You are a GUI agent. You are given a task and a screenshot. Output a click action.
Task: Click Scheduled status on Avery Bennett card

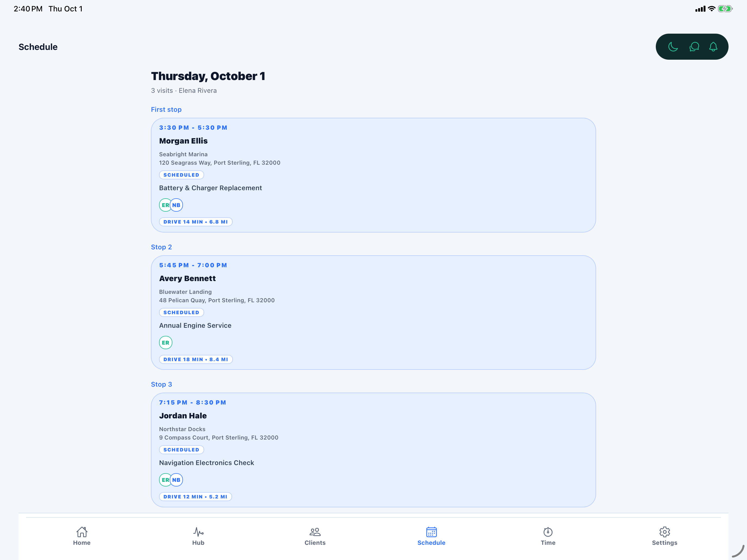coord(181,313)
